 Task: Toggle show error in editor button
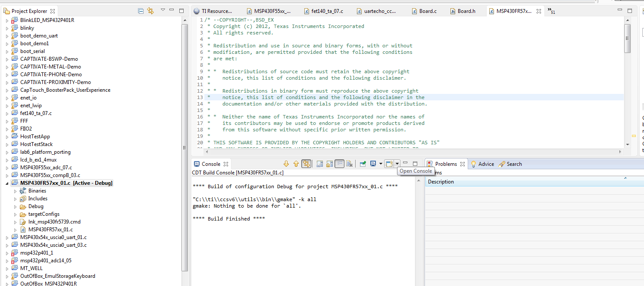(x=306, y=164)
